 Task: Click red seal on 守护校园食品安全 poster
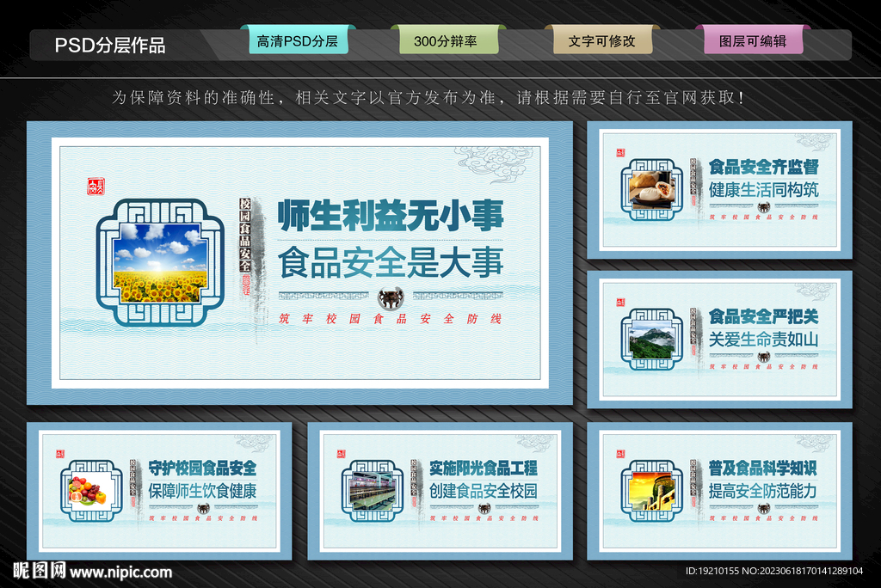pyautogui.click(x=60, y=454)
